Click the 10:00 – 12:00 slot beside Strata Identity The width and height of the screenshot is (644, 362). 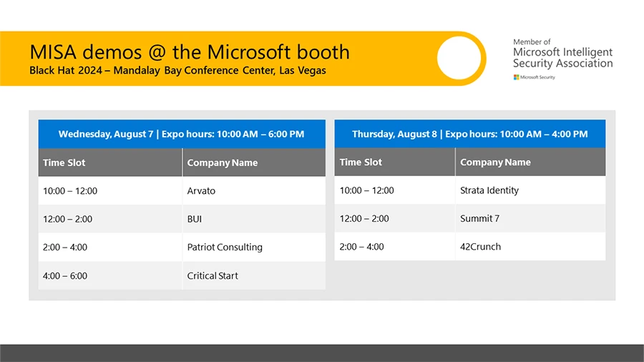tap(395, 190)
